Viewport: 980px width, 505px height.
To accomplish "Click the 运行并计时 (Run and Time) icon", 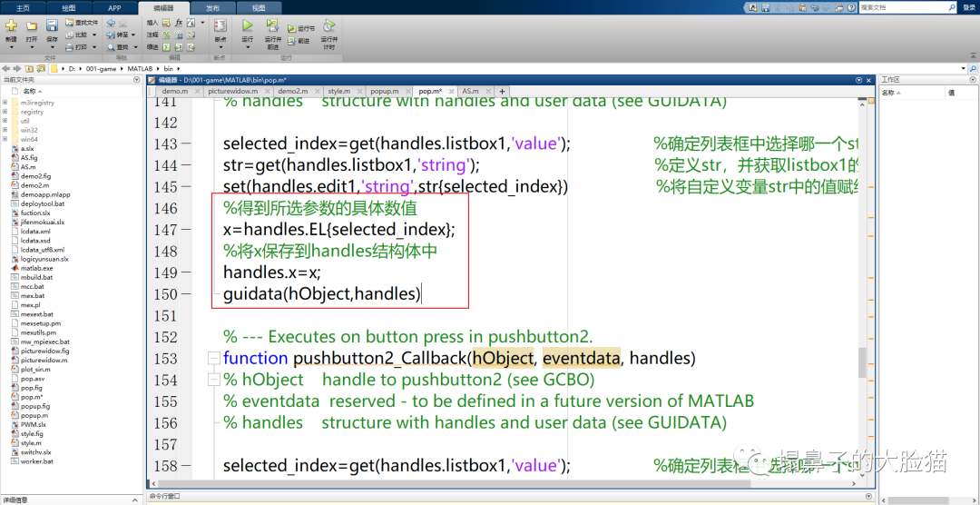I will pos(328,25).
